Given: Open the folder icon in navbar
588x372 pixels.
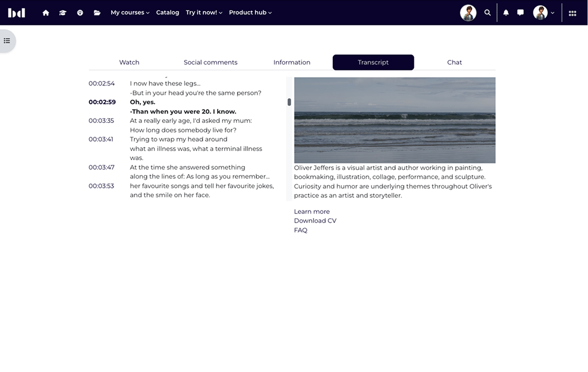Looking at the screenshot, I should 97,13.
